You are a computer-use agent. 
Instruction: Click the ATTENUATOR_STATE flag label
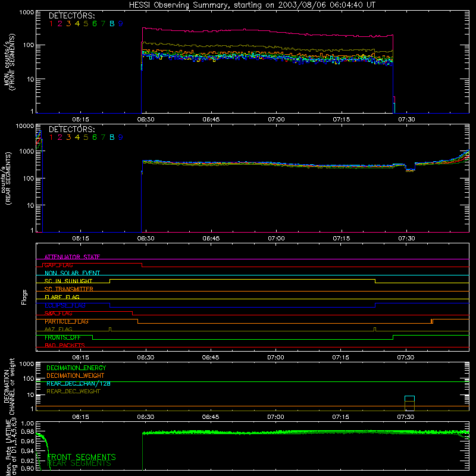point(72,257)
